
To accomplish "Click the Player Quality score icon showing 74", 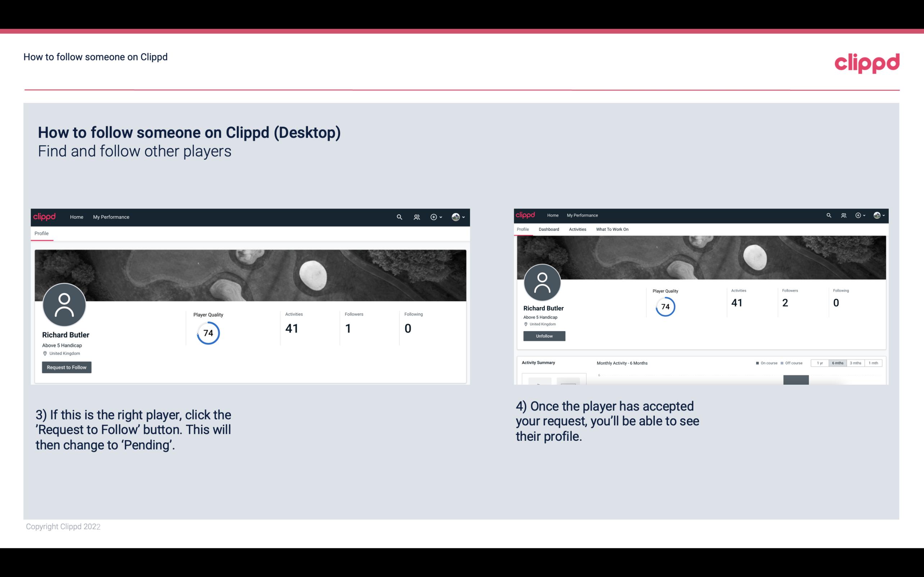I will (x=208, y=333).
